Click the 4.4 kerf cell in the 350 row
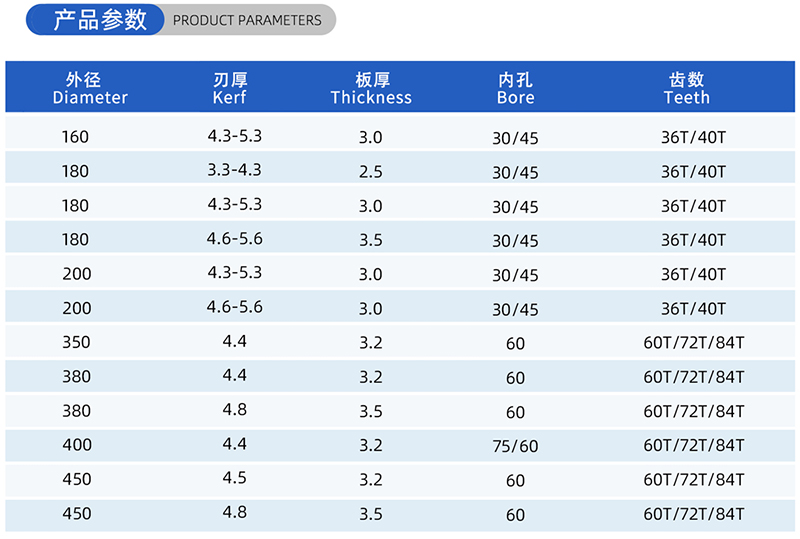 (x=235, y=341)
